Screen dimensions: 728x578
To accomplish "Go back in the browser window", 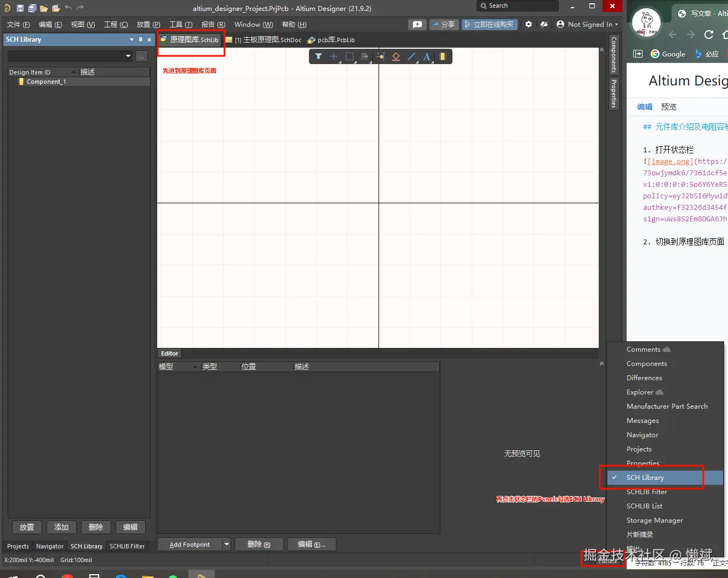I will (x=673, y=35).
